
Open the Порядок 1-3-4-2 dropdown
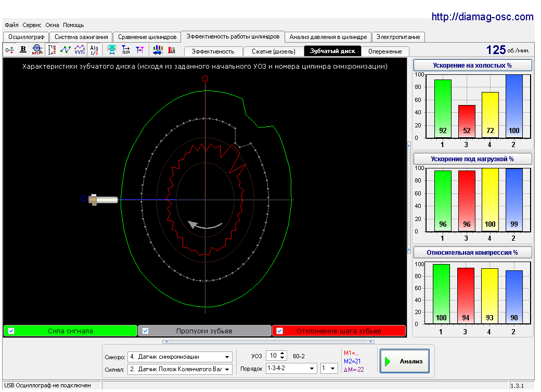(312, 369)
